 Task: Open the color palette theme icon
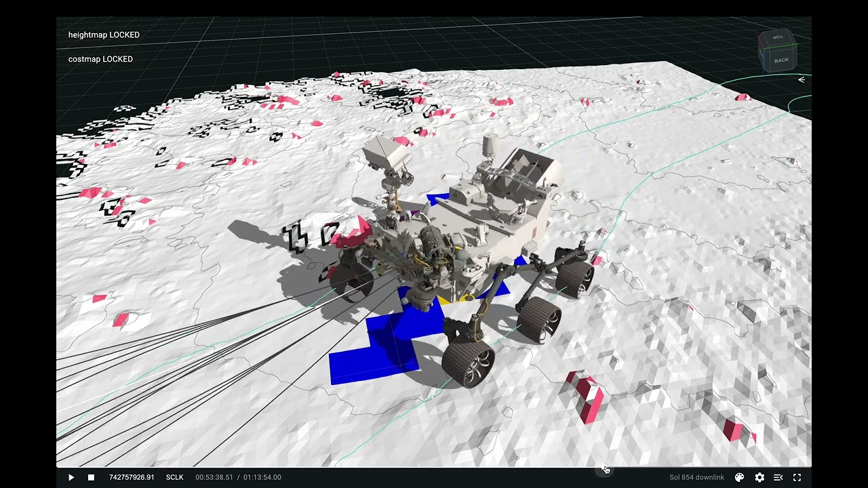point(740,477)
